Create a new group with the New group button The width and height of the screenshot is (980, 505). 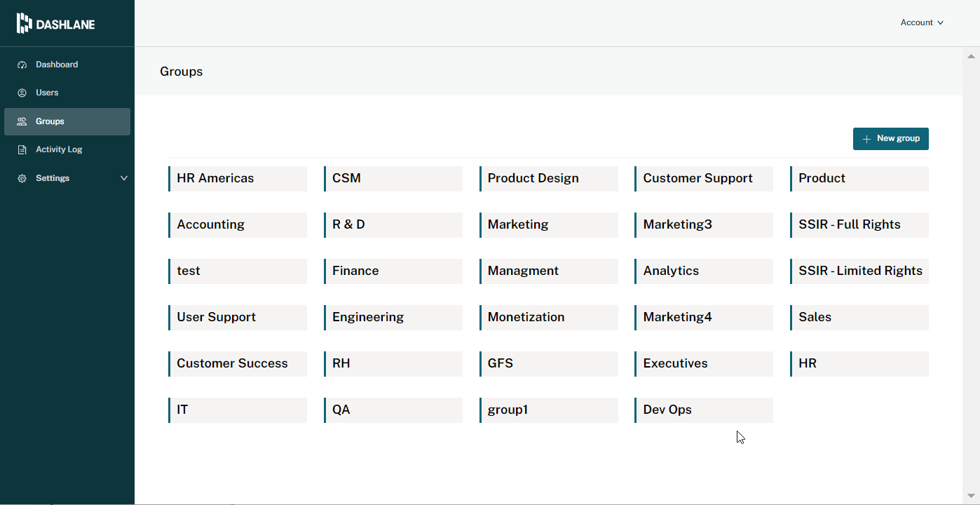click(891, 139)
